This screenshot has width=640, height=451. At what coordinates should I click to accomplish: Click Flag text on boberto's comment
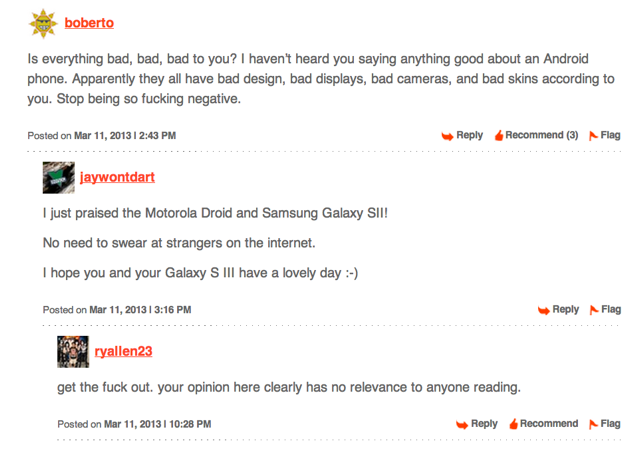coord(610,135)
